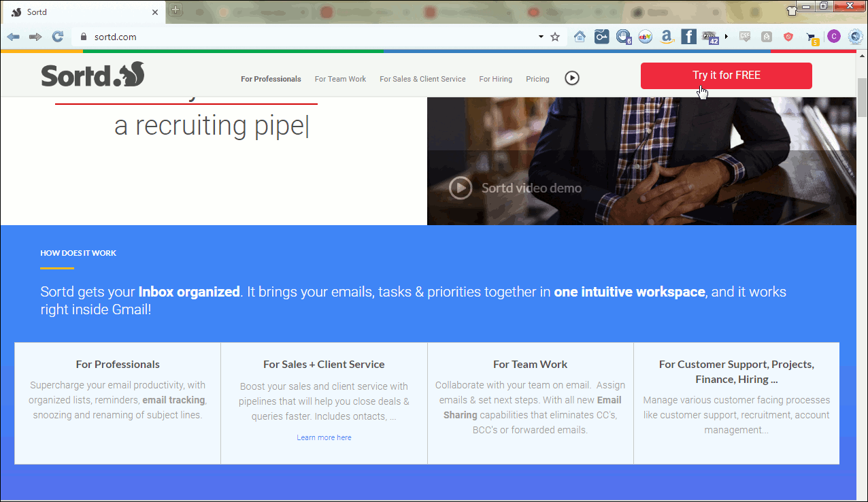Open the shopping cart extension icon
Image resolution: width=868 pixels, height=502 pixels.
click(x=812, y=38)
